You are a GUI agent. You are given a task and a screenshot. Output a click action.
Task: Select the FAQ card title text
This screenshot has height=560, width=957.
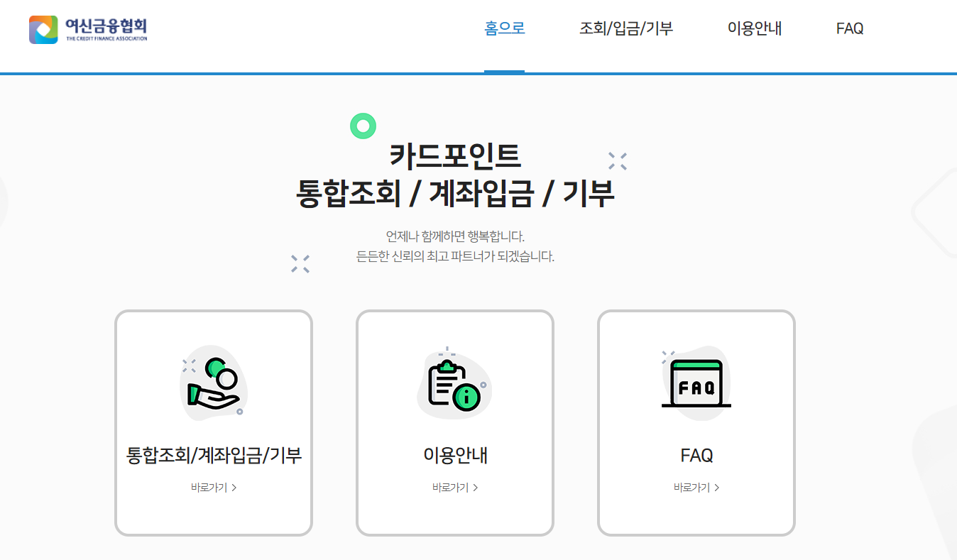click(696, 455)
